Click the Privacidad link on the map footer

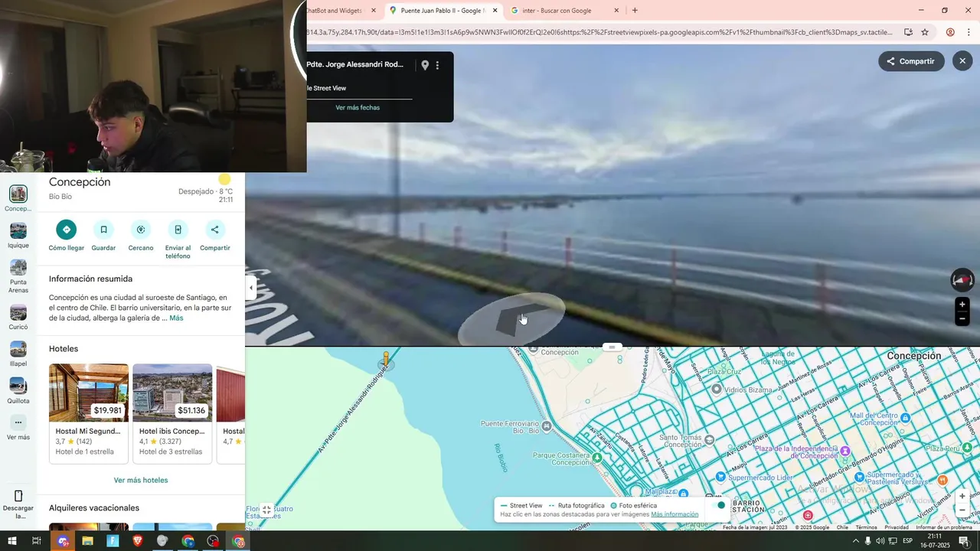[897, 527]
